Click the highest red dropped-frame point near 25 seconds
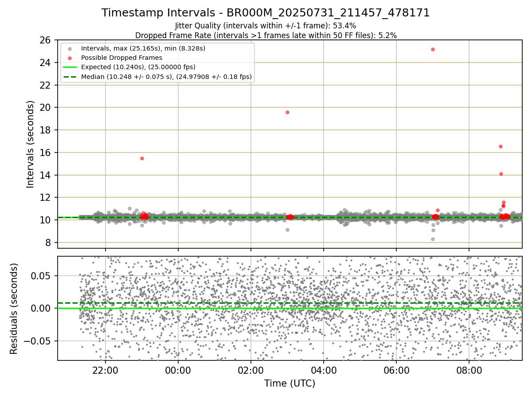The image size is (532, 399). pos(433,49)
